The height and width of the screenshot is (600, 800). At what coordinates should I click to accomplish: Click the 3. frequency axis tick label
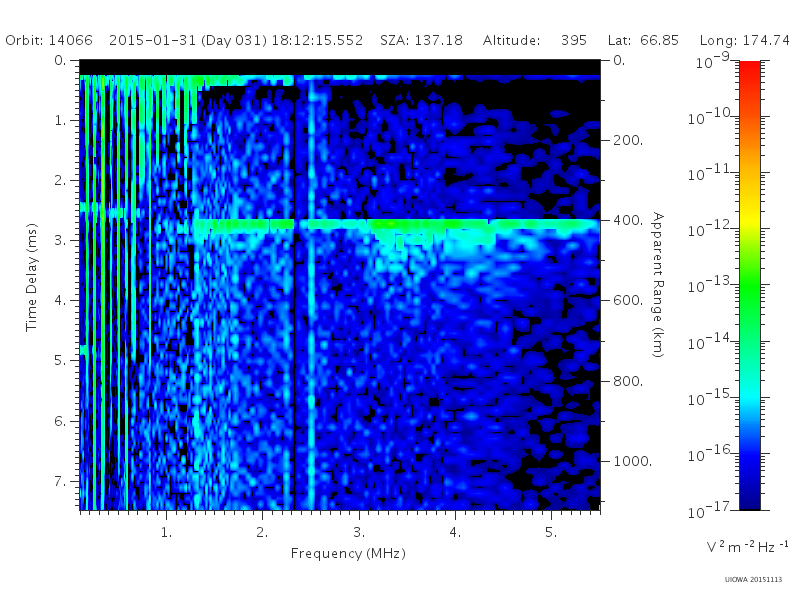[359, 533]
